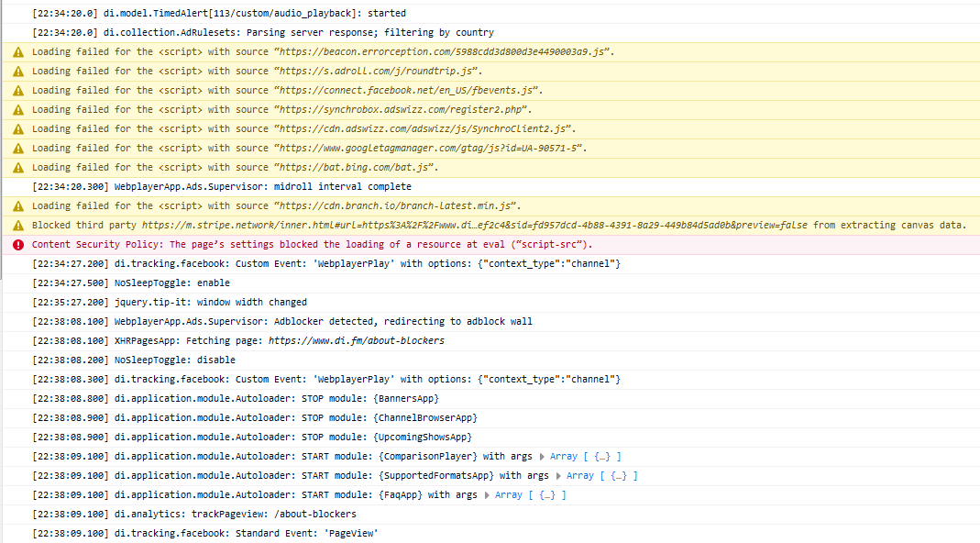This screenshot has height=543, width=980.
Task: Expand the FaqApp args array arrow
Action: point(487,495)
